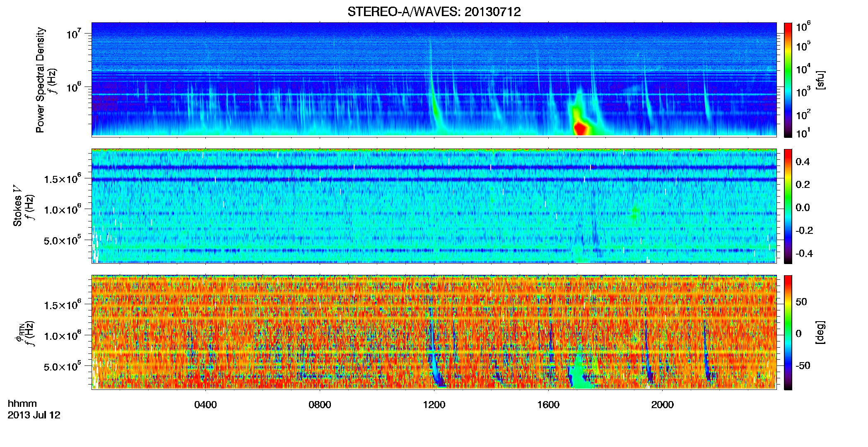Click the -50 tick label on the degree colorbar

click(x=803, y=365)
